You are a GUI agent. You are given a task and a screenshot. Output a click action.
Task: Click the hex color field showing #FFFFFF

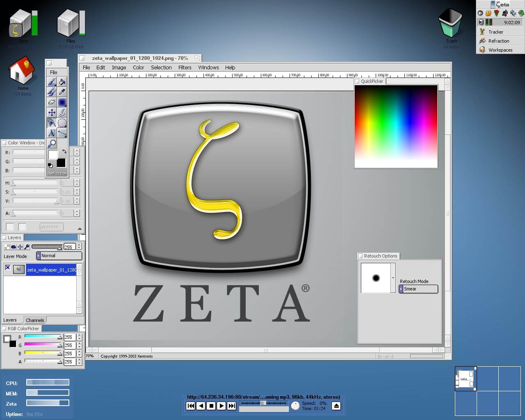click(x=52, y=227)
